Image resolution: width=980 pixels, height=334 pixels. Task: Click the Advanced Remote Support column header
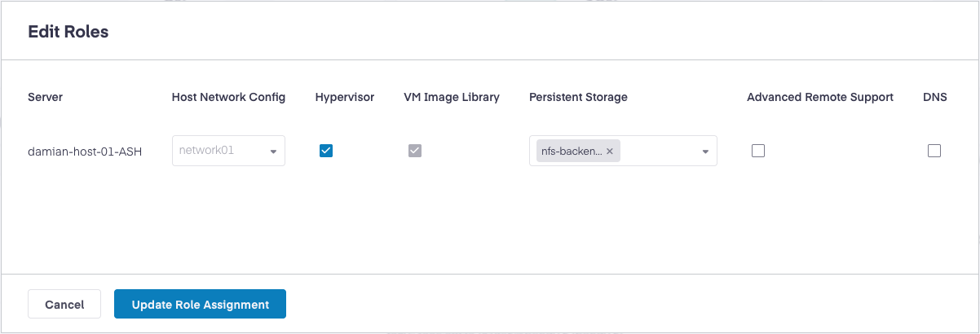(819, 97)
